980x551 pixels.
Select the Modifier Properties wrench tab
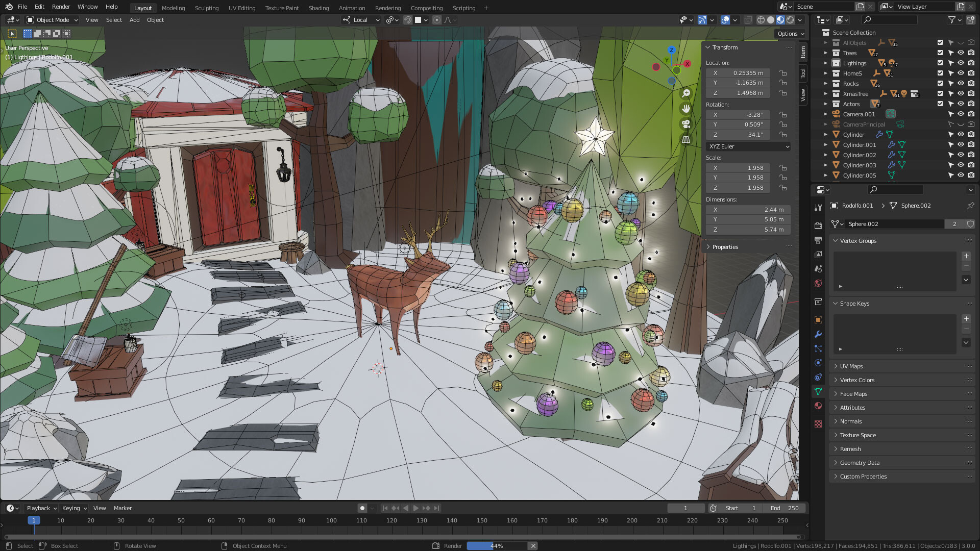coord(818,335)
